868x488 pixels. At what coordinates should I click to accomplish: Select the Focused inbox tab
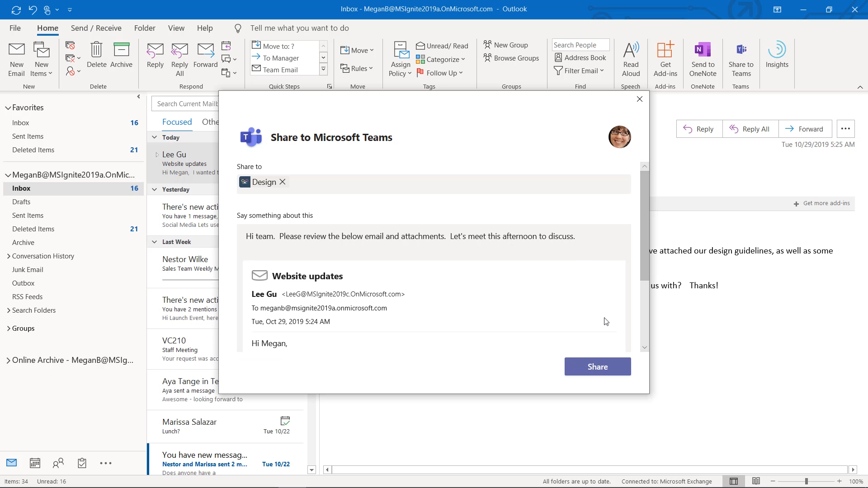point(177,122)
